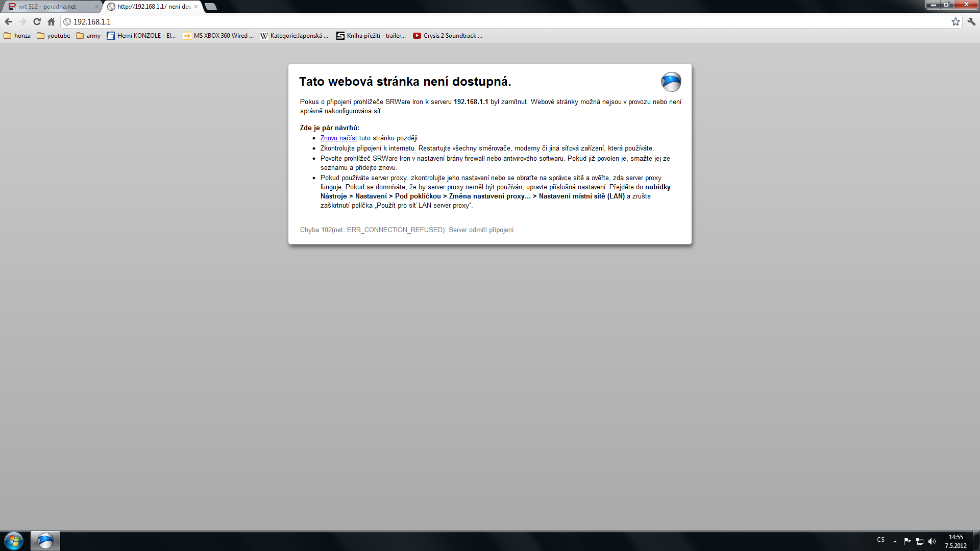Open MS XBOX 360 Wired bookmark

pos(218,36)
